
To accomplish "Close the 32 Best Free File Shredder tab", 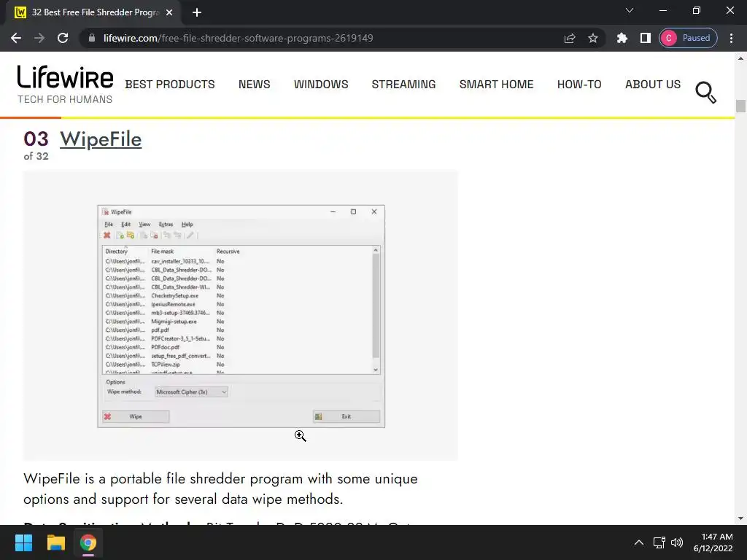I will pos(169,12).
